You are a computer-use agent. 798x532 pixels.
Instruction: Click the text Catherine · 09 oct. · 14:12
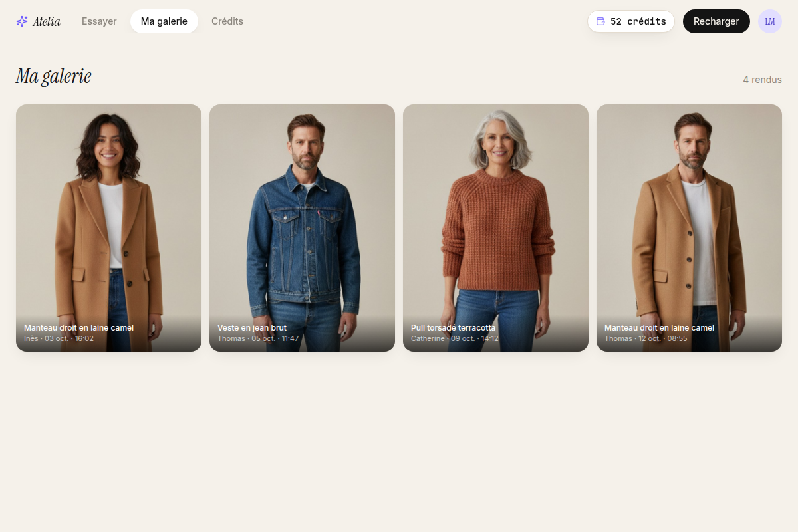click(454, 338)
